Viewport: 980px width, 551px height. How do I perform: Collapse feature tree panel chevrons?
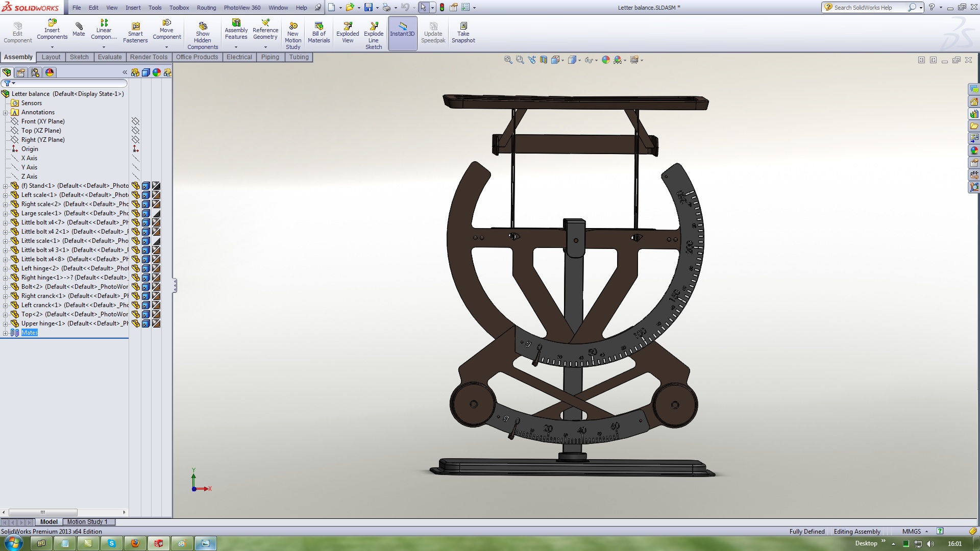[125, 72]
